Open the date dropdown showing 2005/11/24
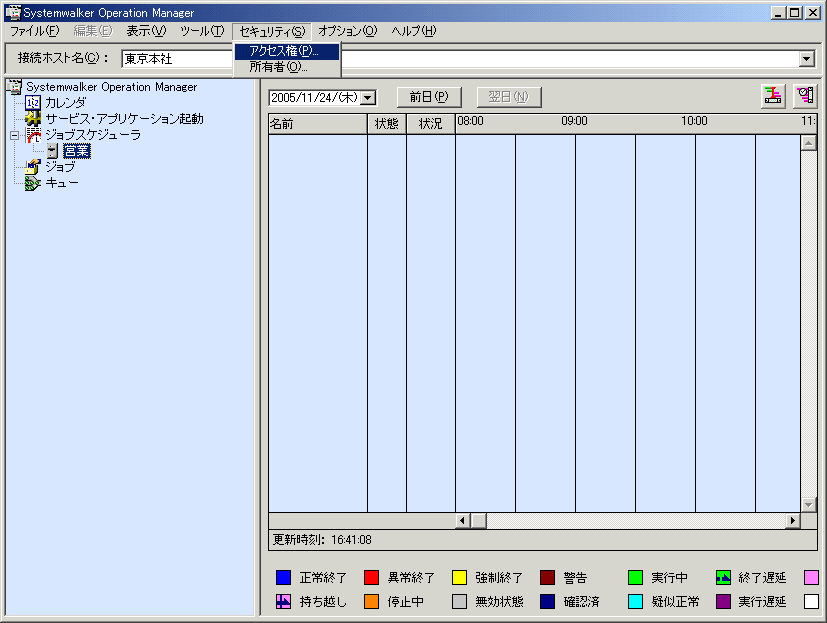 [369, 98]
